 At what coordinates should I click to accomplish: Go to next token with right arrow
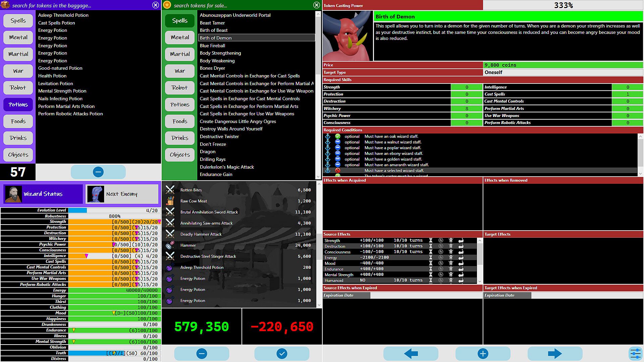(x=554, y=353)
